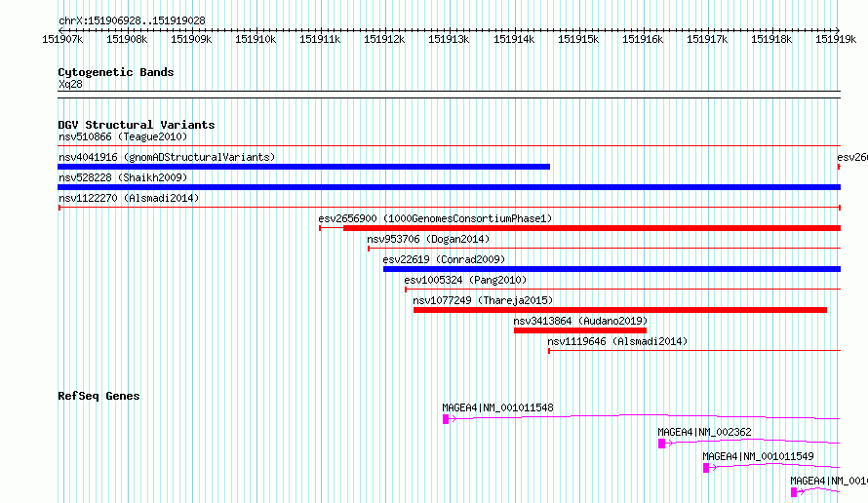The width and height of the screenshot is (868, 503).
Task: Click the 151907k ruler tick label
Action: click(62, 39)
